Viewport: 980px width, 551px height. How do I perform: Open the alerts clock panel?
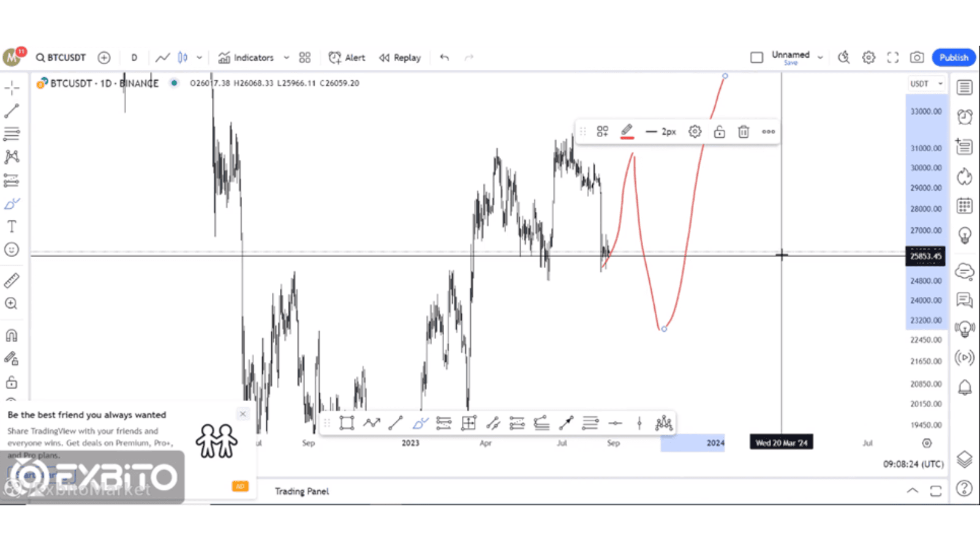click(965, 117)
